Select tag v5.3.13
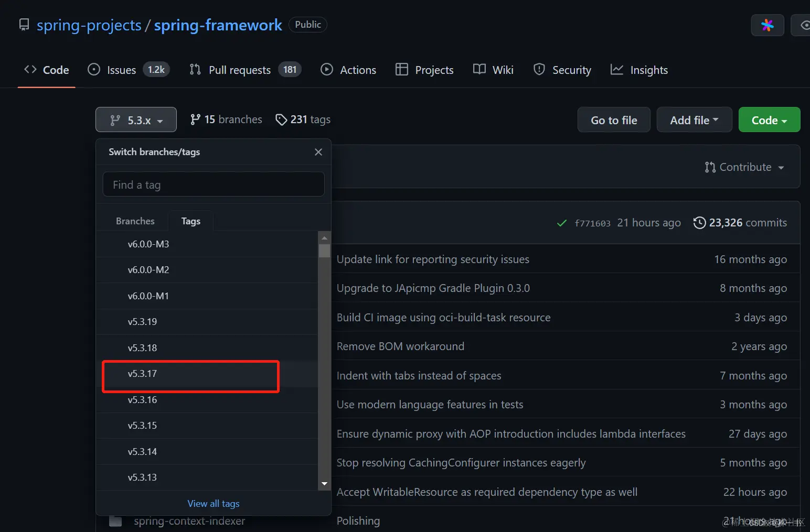Viewport: 810px width, 532px height. pyautogui.click(x=207, y=477)
